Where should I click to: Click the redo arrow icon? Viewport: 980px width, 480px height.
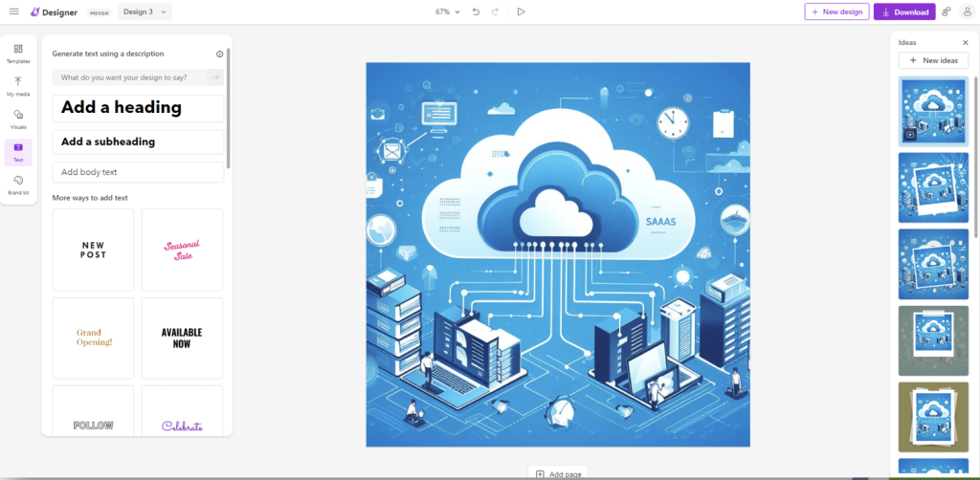click(x=495, y=11)
